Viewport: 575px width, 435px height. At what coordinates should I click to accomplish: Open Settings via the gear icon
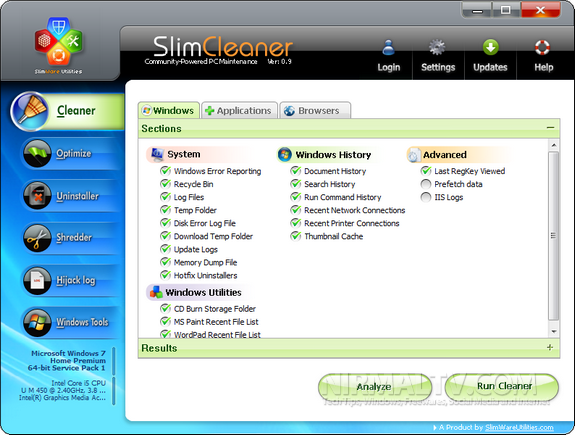tap(437, 48)
